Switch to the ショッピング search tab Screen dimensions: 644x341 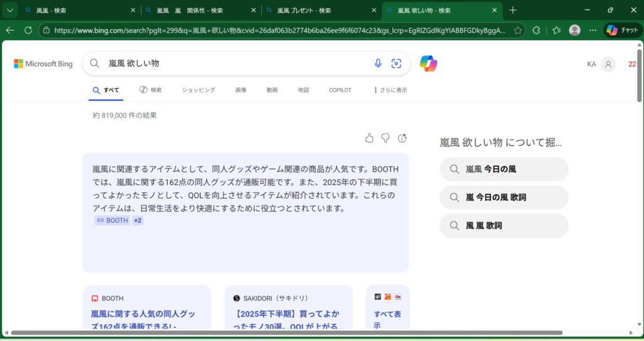pyautogui.click(x=198, y=90)
